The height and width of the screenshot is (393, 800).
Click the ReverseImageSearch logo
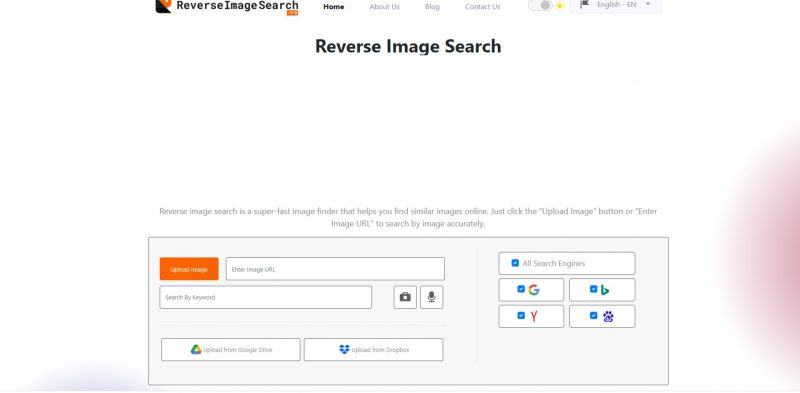point(227,7)
